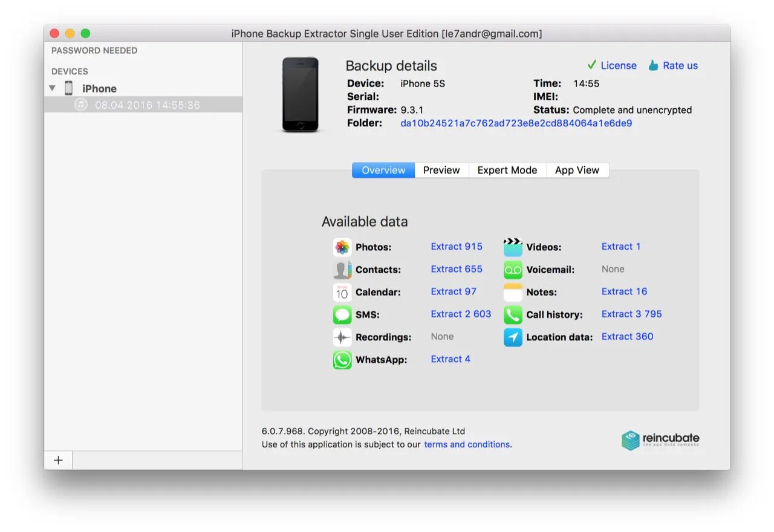Click the Voicemail icon
774x532 pixels.
click(x=512, y=270)
